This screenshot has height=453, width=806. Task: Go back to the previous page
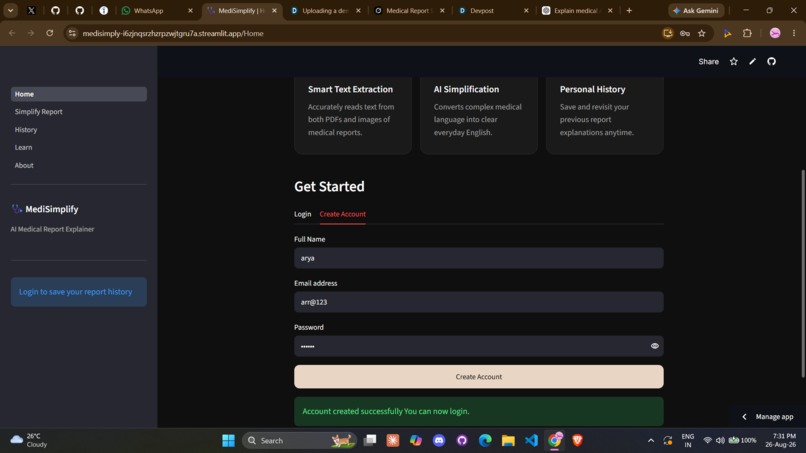click(12, 33)
